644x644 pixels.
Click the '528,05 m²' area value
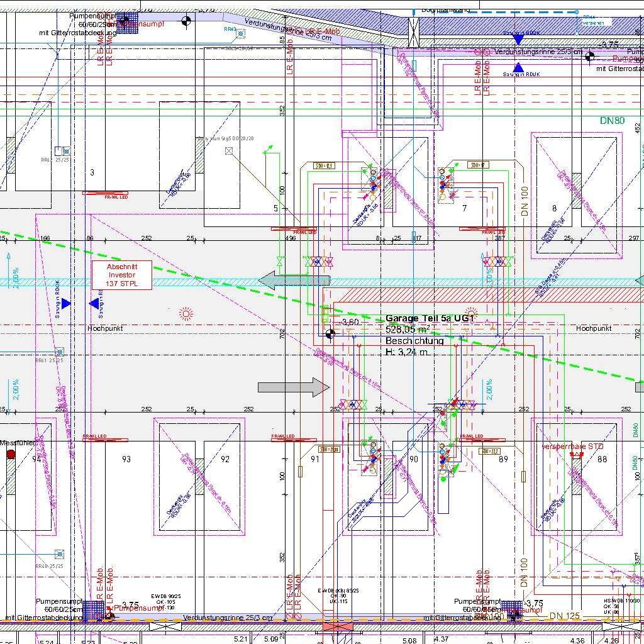[408, 329]
